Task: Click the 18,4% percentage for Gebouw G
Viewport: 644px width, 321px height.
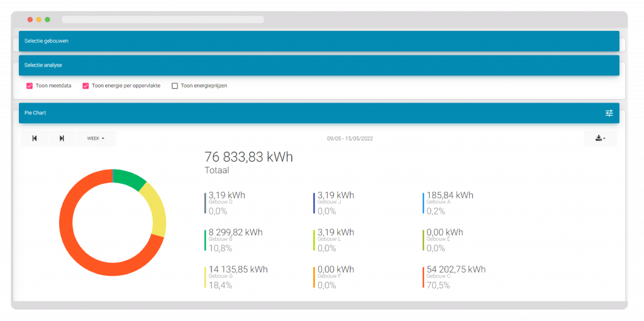Action: tap(220, 285)
